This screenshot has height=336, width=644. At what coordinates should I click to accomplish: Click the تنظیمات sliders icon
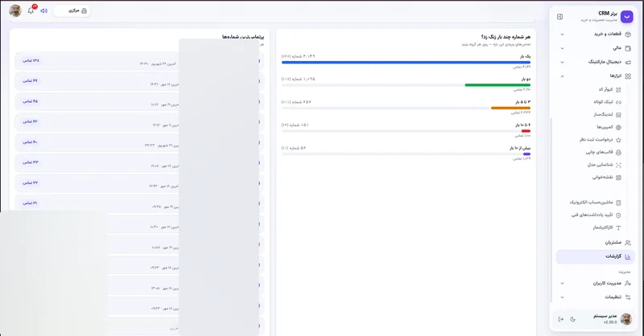(x=628, y=297)
